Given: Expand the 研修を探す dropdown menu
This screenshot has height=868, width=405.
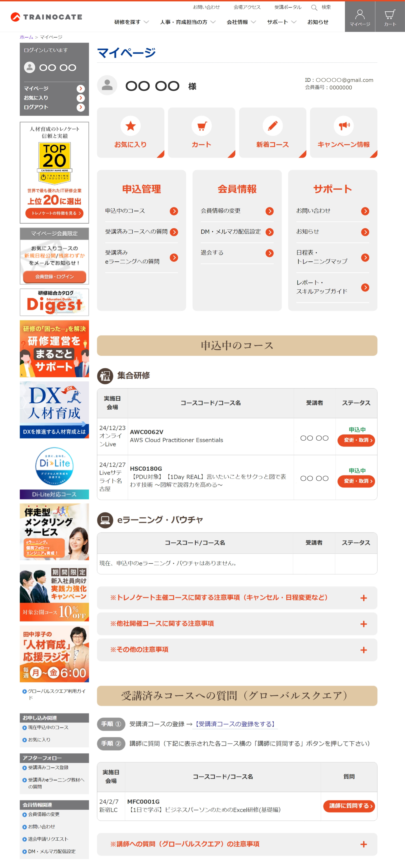Looking at the screenshot, I should click(x=131, y=22).
